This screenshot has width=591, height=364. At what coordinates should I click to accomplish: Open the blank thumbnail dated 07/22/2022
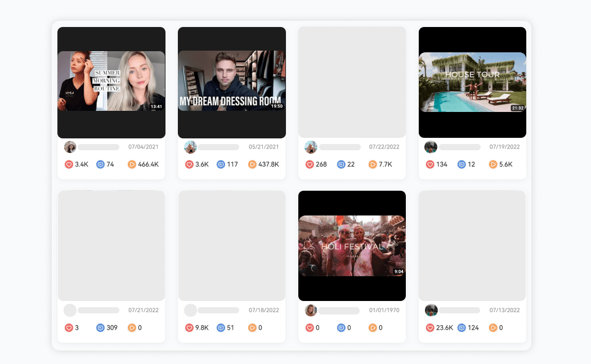click(352, 82)
